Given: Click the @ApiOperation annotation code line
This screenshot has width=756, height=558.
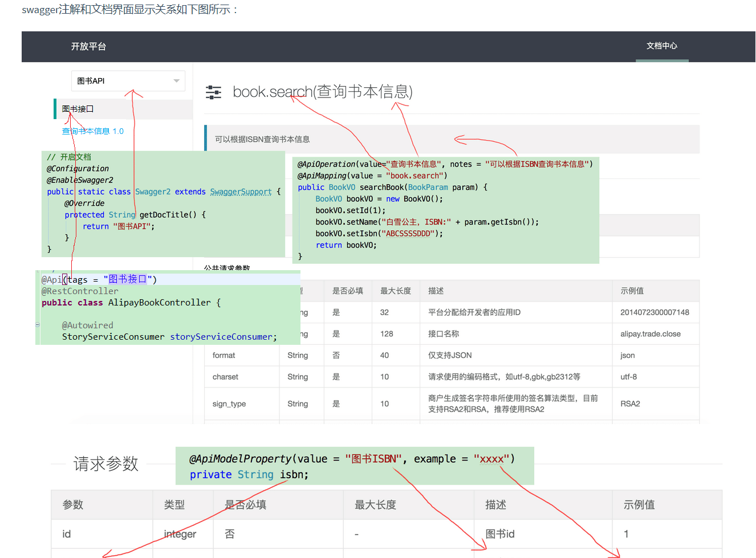Looking at the screenshot, I should [x=445, y=164].
